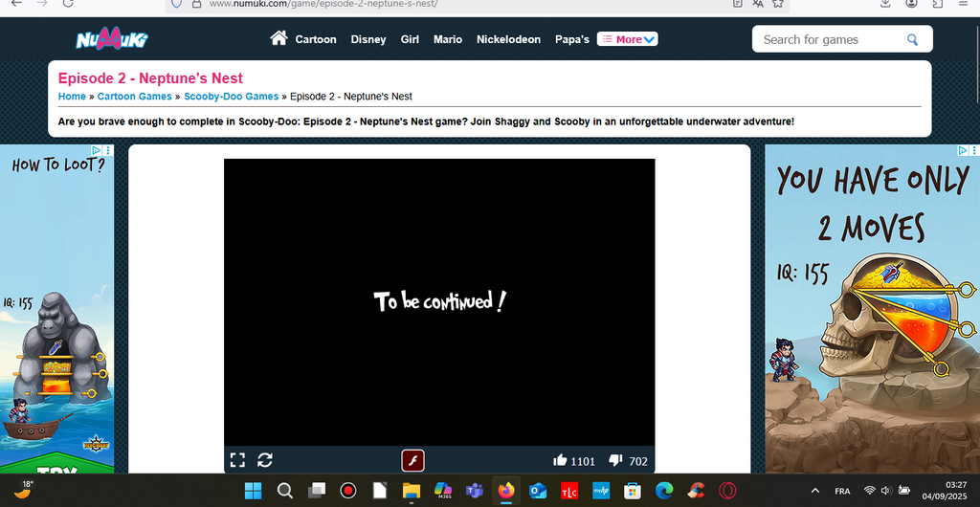Click the search magnifier icon
The height and width of the screenshot is (507, 980).
pyautogui.click(x=912, y=39)
